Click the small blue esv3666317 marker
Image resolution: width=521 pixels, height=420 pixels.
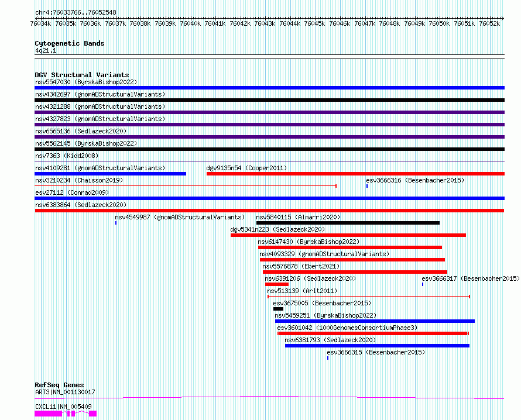coord(423,284)
